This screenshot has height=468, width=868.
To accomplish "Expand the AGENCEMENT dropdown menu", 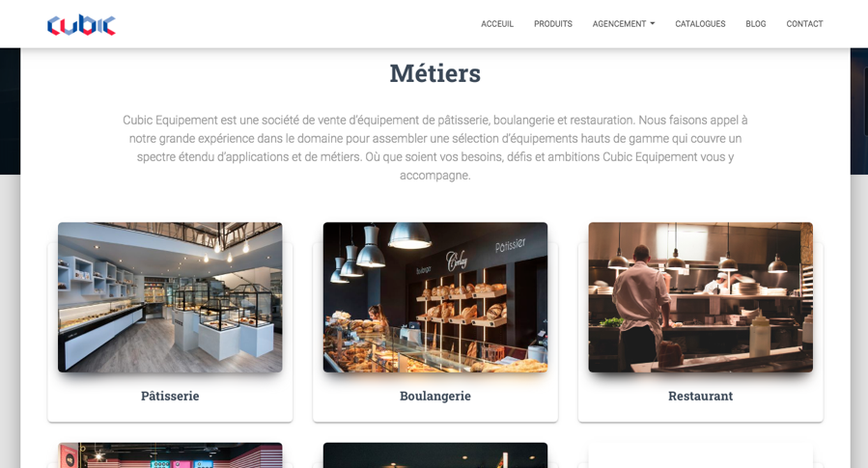I will pyautogui.click(x=624, y=24).
